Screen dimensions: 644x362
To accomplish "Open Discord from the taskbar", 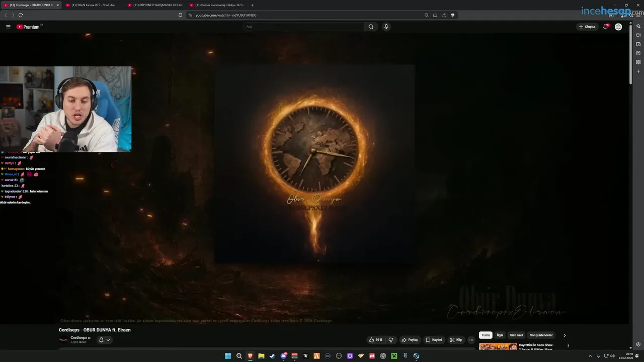I will [x=284, y=356].
